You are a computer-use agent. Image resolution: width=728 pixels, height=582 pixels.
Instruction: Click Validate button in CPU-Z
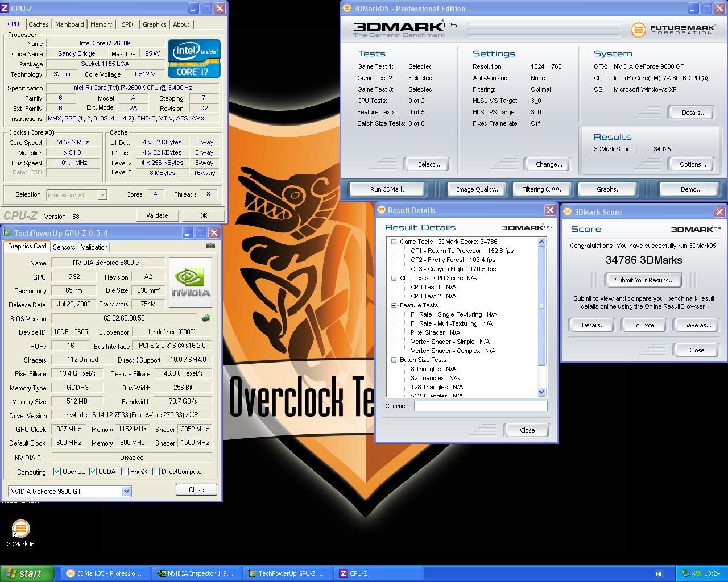[157, 215]
